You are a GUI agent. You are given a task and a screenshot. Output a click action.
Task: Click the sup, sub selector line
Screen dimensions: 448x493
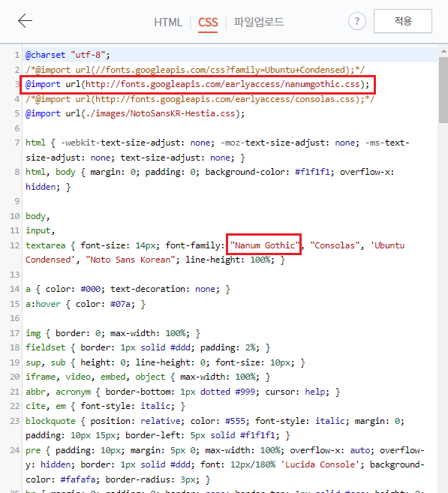pos(165,362)
